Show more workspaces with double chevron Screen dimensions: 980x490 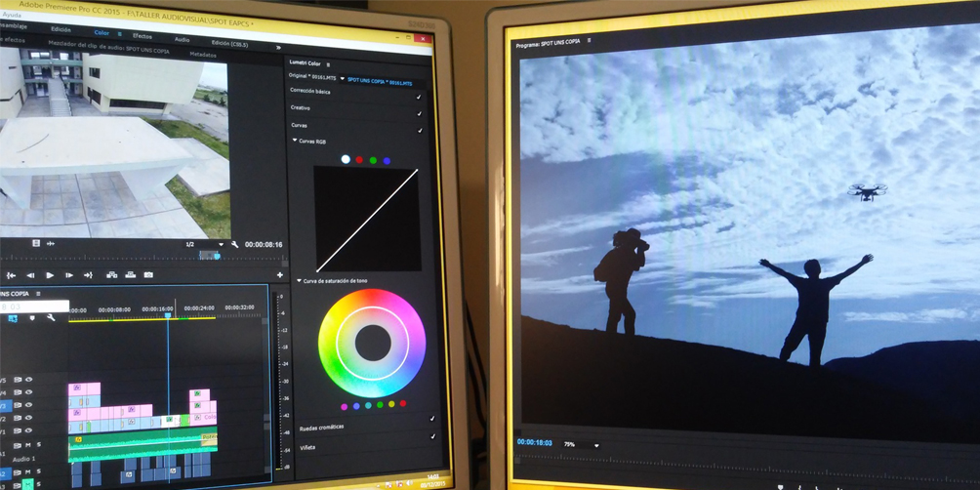coord(278,48)
